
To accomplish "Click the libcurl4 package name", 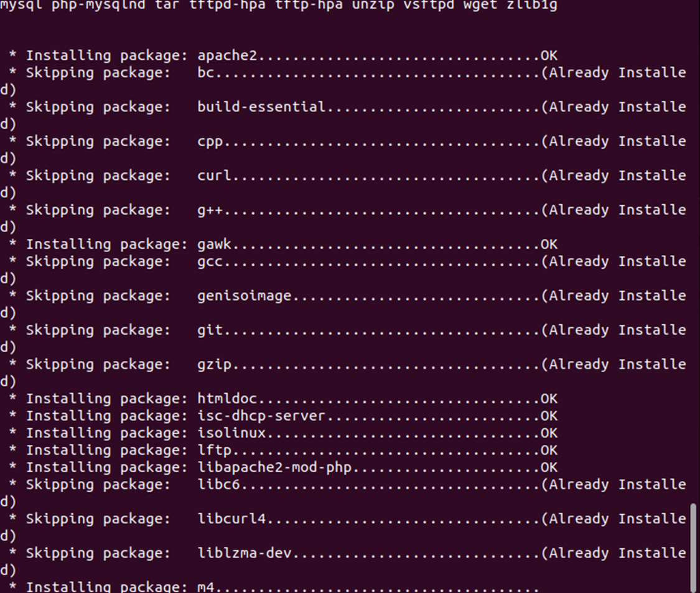I will [231, 519].
